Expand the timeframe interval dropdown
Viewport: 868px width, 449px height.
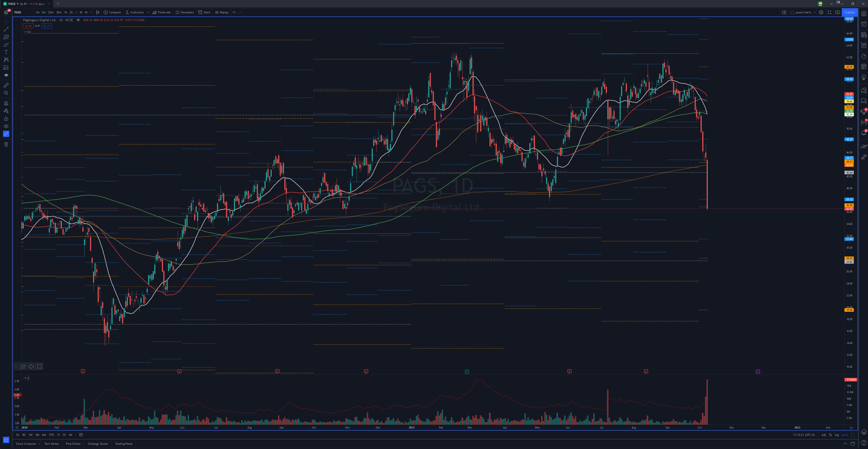[x=91, y=12]
